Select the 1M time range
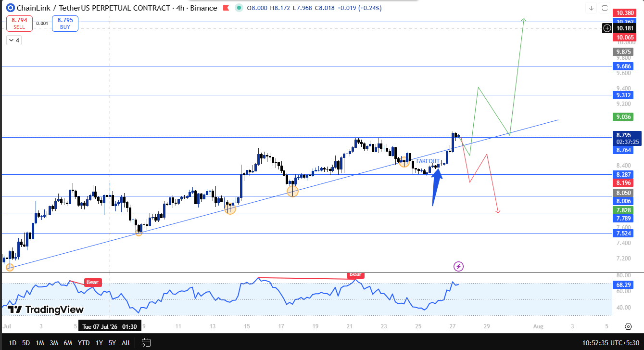This screenshot has height=350, width=644. pyautogui.click(x=40, y=343)
